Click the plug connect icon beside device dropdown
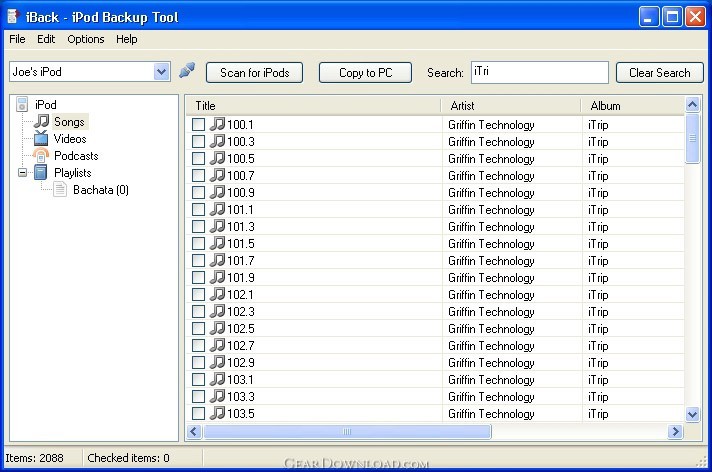Viewport: 712px width, 472px height. pos(187,70)
